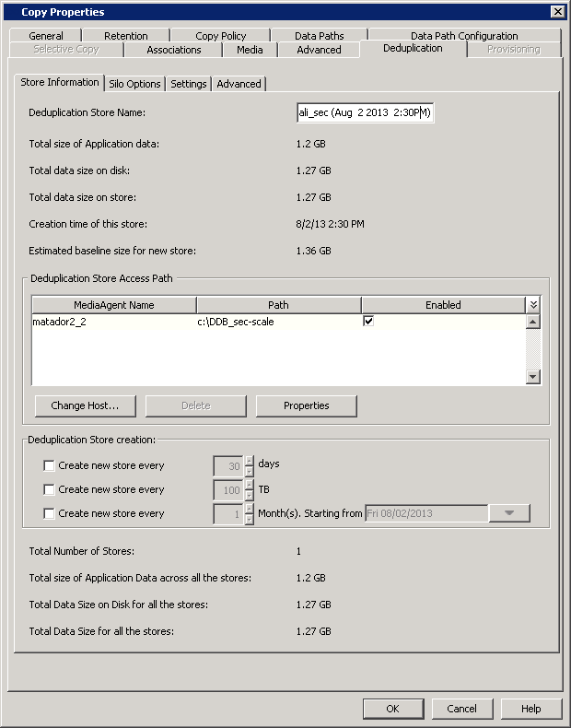Close the Copy Properties dialog
Viewport: 571px width, 728px height.
click(558, 12)
